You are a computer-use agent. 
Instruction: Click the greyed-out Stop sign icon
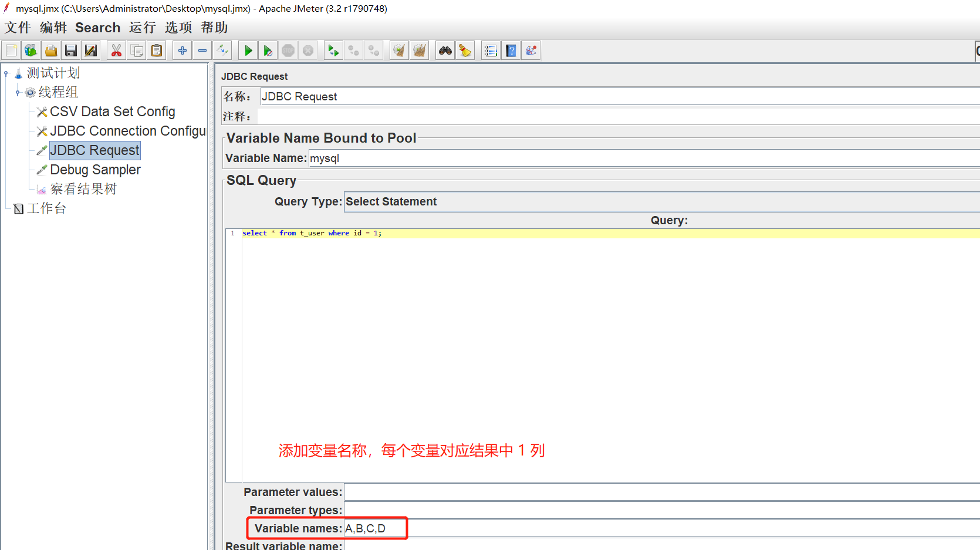(x=288, y=51)
